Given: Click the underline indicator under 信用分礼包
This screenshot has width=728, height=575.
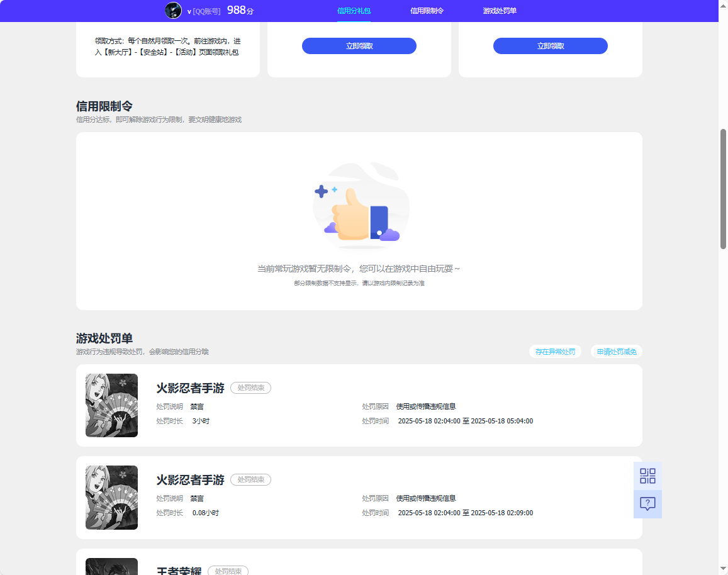Looking at the screenshot, I should click(354, 20).
